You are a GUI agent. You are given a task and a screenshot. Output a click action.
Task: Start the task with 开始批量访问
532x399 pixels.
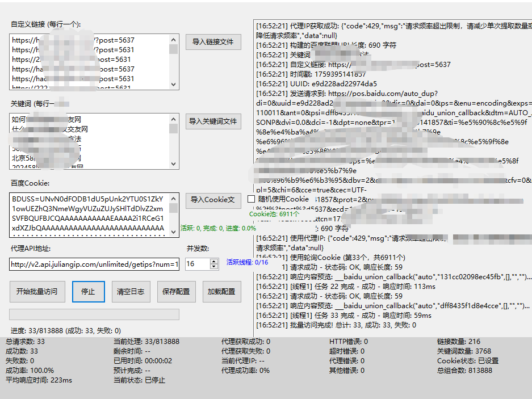37,292
